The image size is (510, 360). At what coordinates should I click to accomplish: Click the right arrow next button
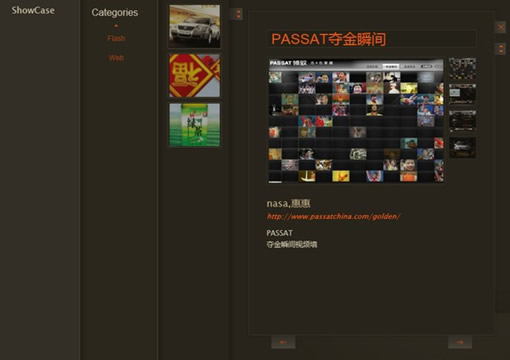coord(460,342)
